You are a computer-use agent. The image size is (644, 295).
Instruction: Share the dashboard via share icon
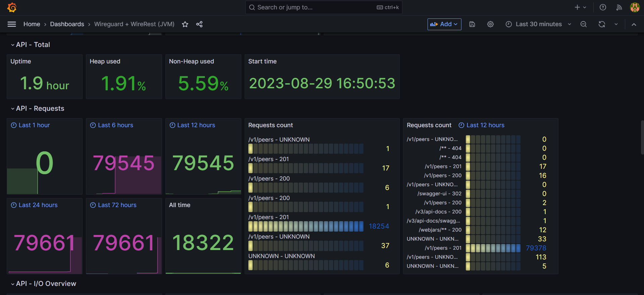pos(199,24)
